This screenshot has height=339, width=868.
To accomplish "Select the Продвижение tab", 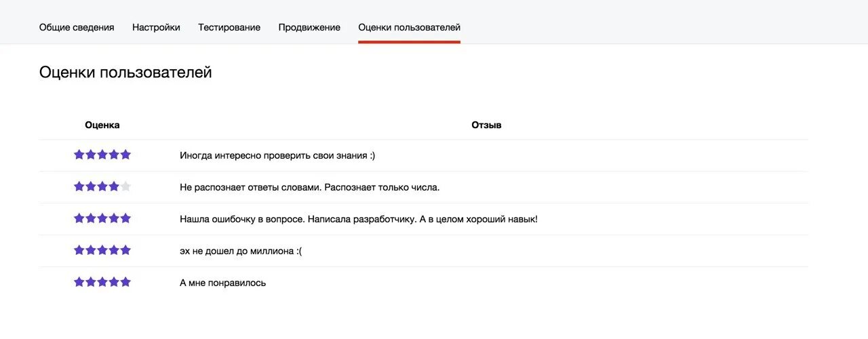I will click(x=309, y=27).
